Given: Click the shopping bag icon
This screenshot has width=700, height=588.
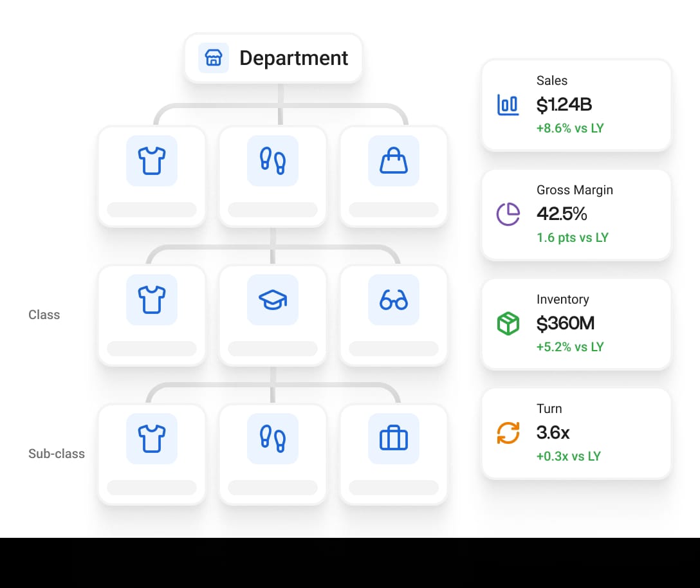Looking at the screenshot, I should tap(394, 161).
